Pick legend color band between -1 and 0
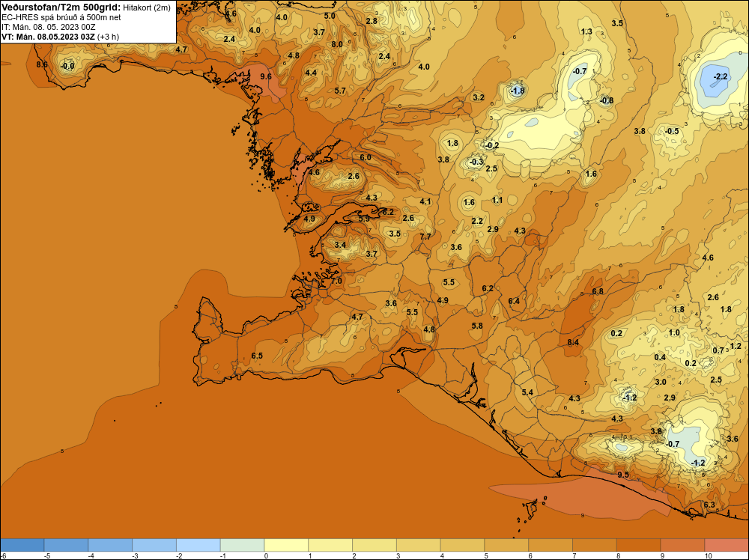The image size is (749, 560). [x=242, y=545]
